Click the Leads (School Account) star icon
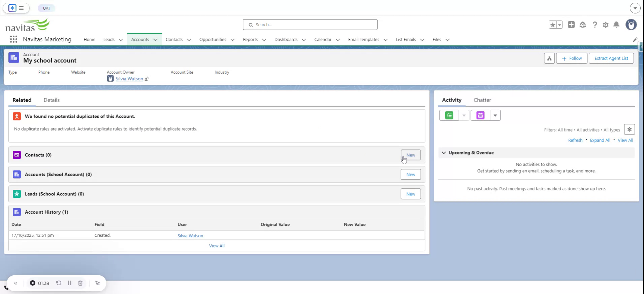644x294 pixels. coord(17,194)
